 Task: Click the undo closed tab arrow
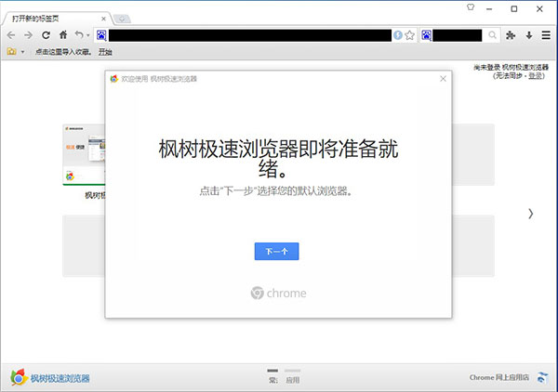pos(79,35)
